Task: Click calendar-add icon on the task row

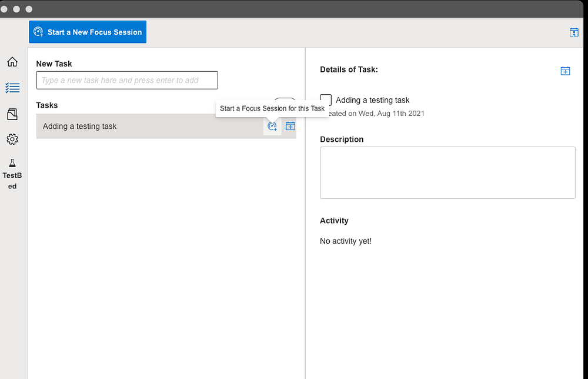Action: [290, 126]
